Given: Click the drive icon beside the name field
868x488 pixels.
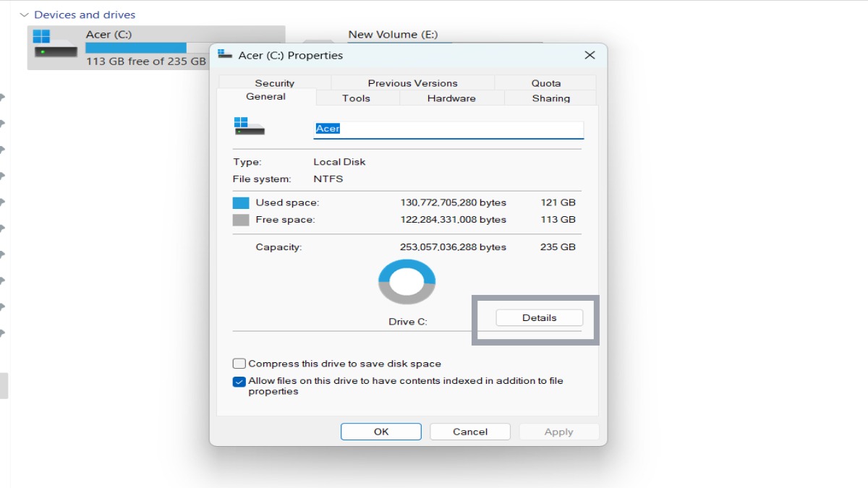Looking at the screenshot, I should (250, 126).
